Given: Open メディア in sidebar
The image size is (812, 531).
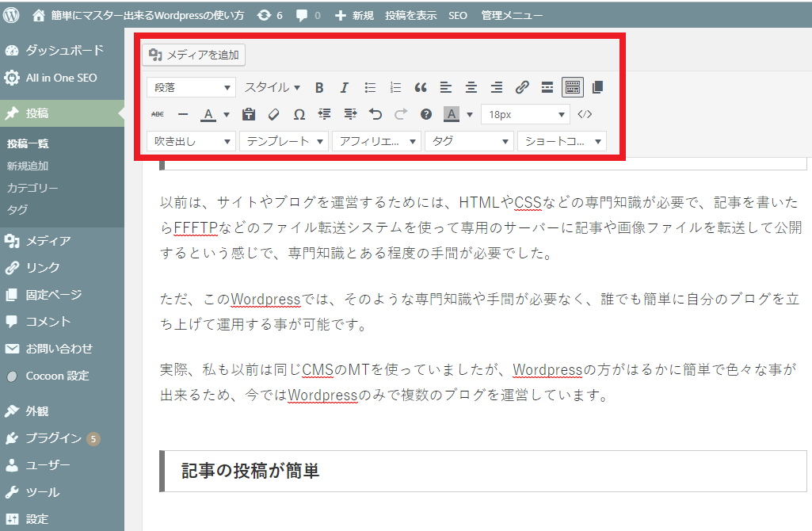Looking at the screenshot, I should [62, 241].
